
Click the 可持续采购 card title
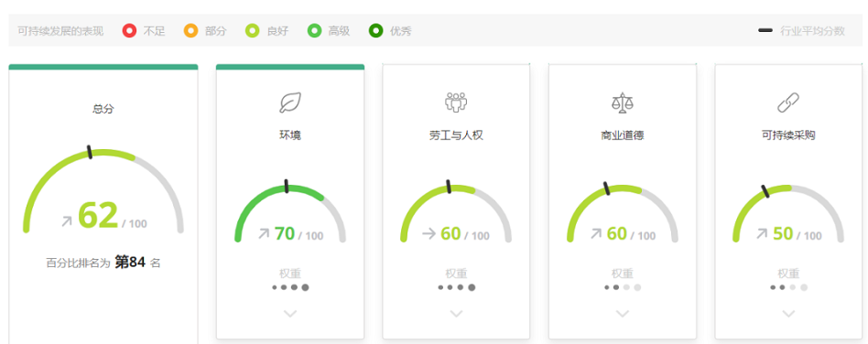[788, 135]
